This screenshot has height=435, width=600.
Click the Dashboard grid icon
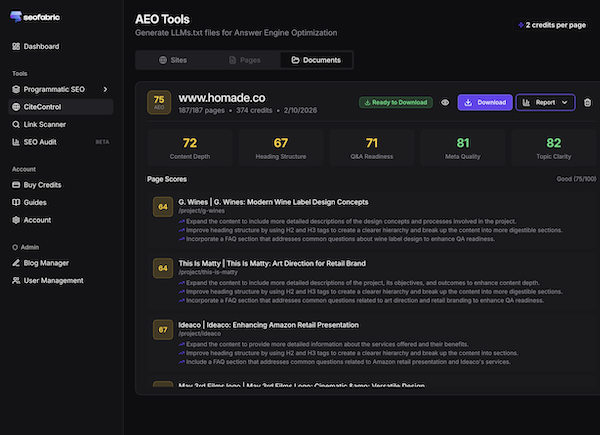click(x=16, y=46)
